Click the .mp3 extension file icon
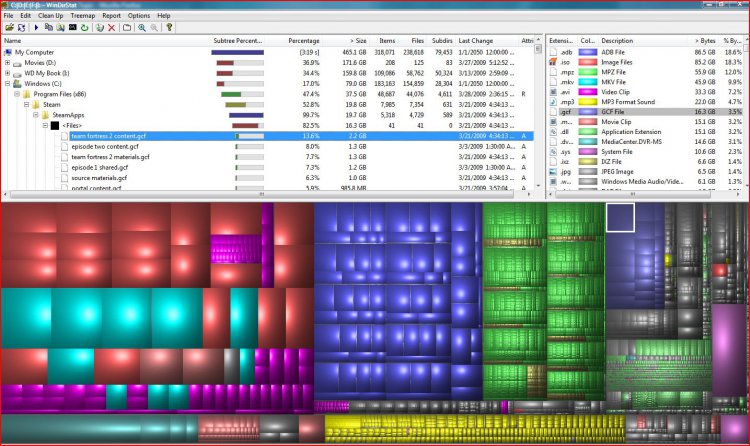Screen dimensions: 750x446 tap(553, 102)
